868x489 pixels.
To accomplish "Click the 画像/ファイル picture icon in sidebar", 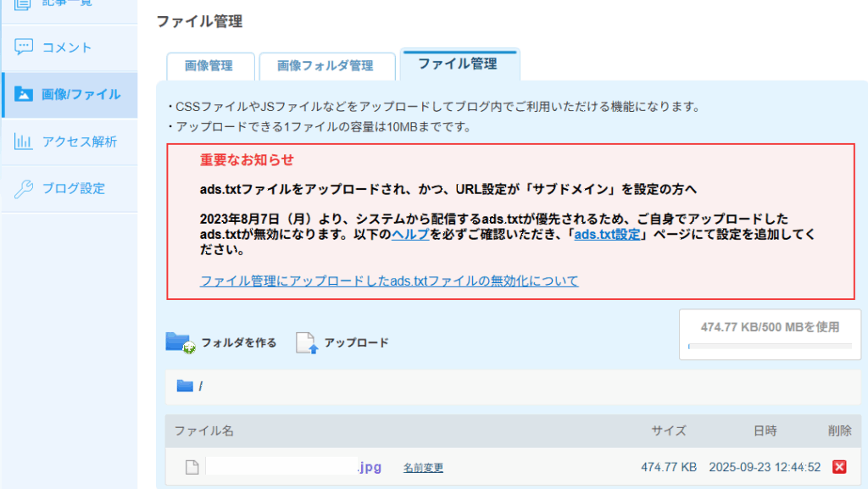I will pyautogui.click(x=23, y=94).
